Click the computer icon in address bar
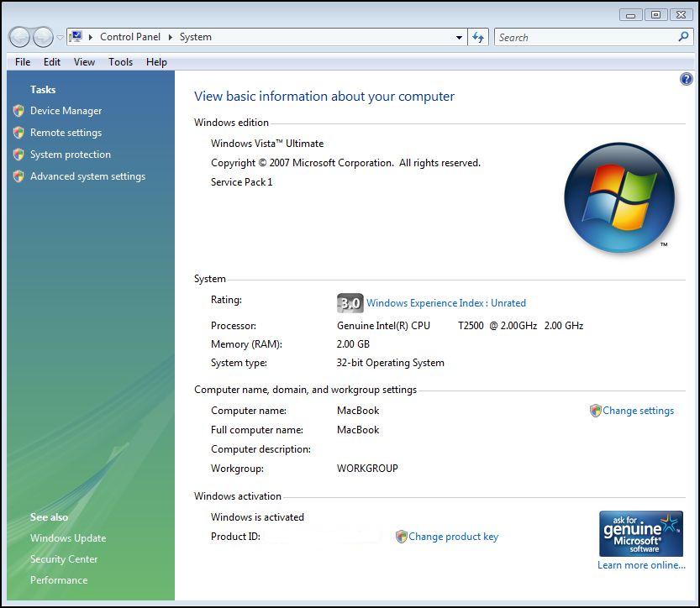 (76, 37)
